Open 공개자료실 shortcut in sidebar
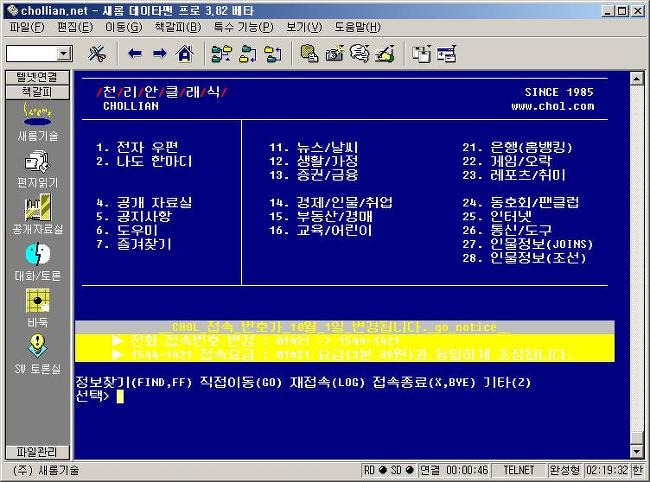The height and width of the screenshot is (482, 650). click(x=37, y=214)
